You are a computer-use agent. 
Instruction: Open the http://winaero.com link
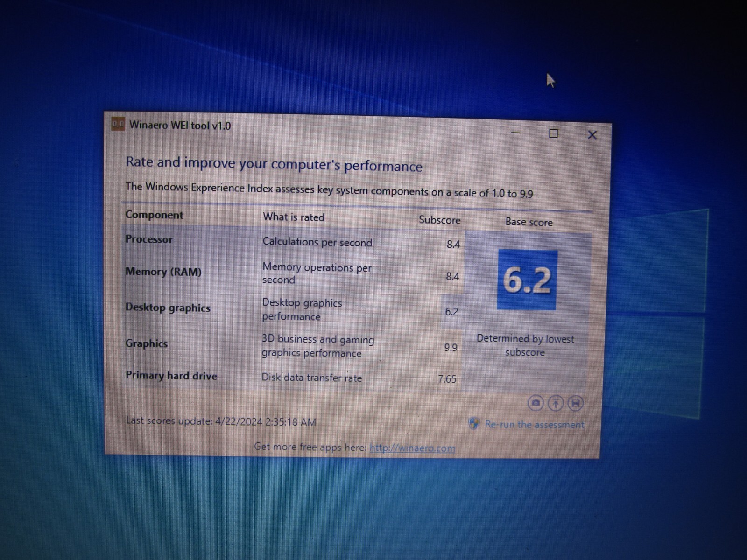coord(412,448)
